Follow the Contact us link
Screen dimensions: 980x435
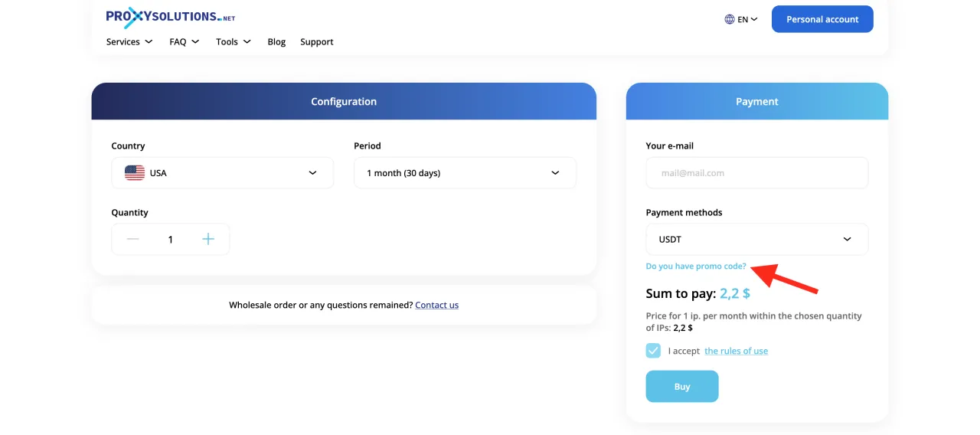point(436,305)
